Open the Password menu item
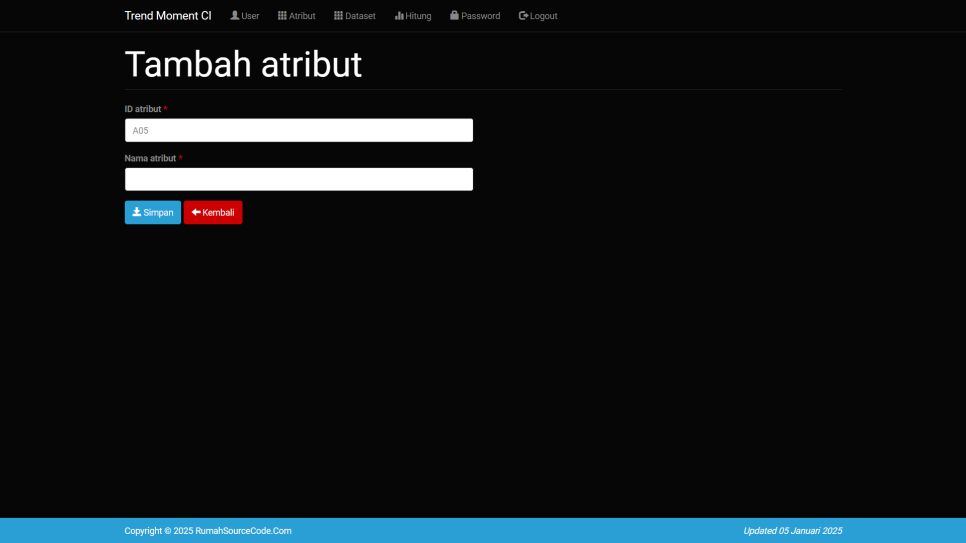Screen dimensions: 966x543 coord(475,15)
